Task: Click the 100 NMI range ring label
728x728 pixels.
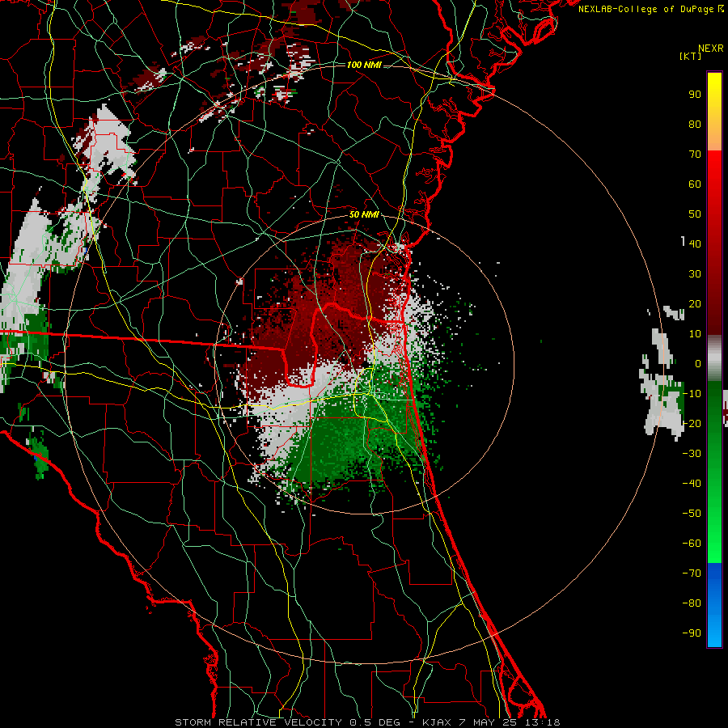Action: pyautogui.click(x=364, y=65)
